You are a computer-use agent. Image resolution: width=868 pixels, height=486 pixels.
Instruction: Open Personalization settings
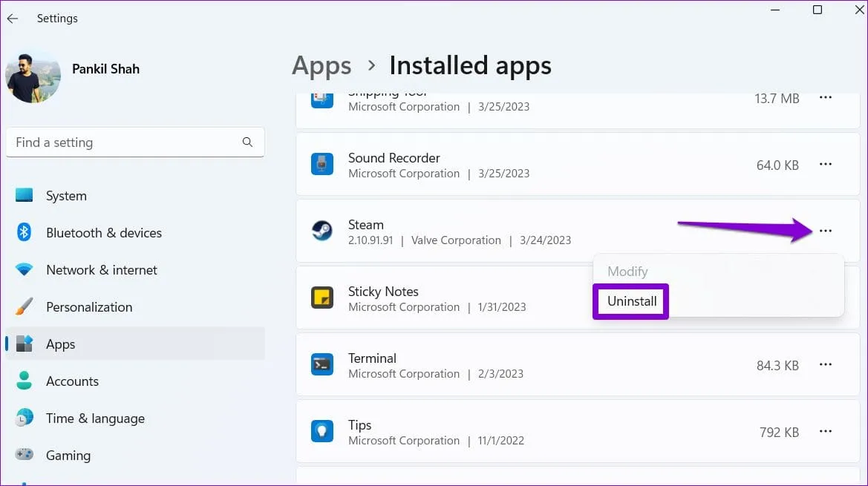pyautogui.click(x=88, y=307)
